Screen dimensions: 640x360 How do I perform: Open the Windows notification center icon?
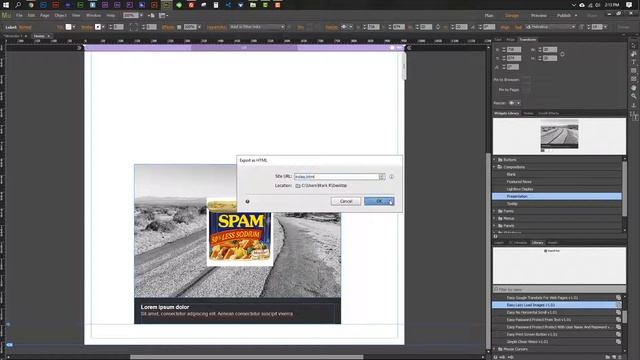[629, 5]
